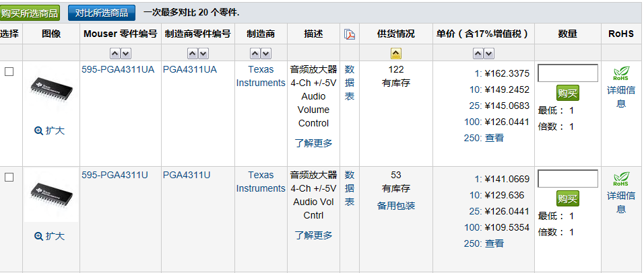Image resolution: width=644 pixels, height=273 pixels.
Task: Open product thumbnail image of PGA4311U
Action: point(51,195)
